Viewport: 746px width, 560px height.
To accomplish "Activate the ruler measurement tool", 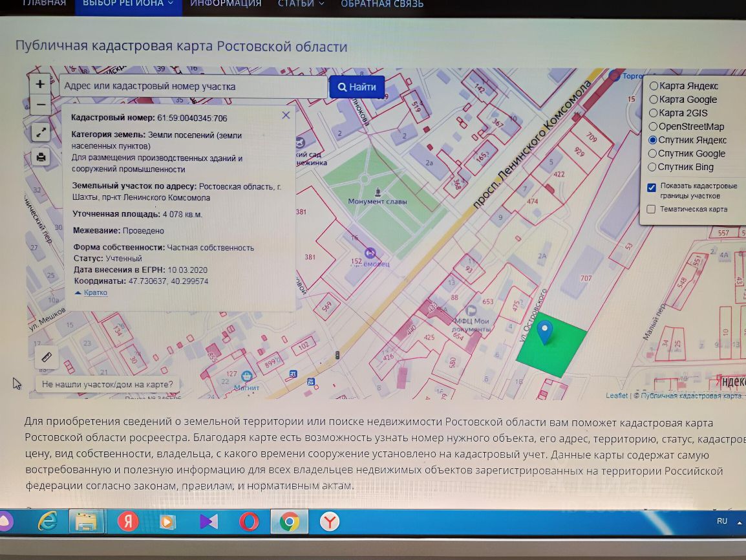I will (x=46, y=356).
